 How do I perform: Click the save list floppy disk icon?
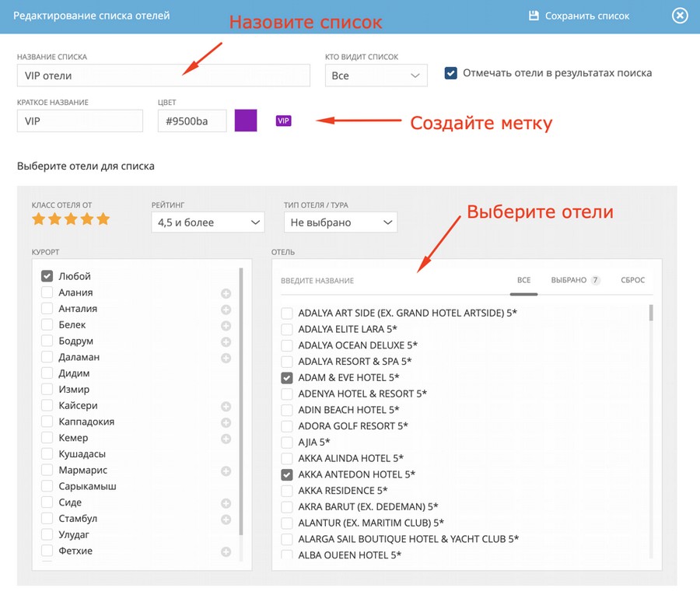(534, 16)
